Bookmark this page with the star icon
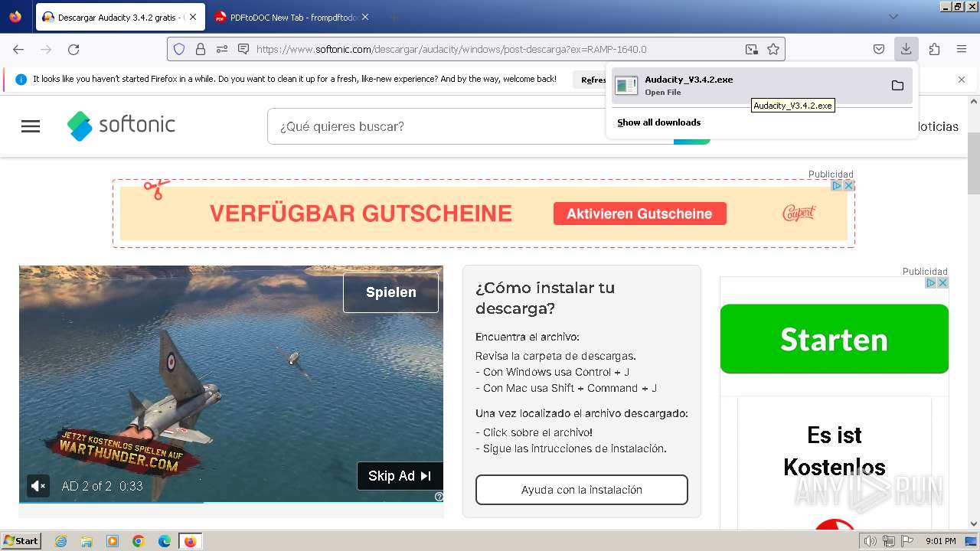This screenshot has height=551, width=980. (773, 49)
